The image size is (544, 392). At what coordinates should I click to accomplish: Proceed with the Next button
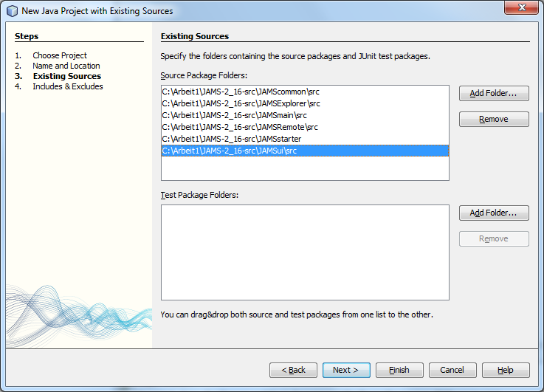point(346,370)
